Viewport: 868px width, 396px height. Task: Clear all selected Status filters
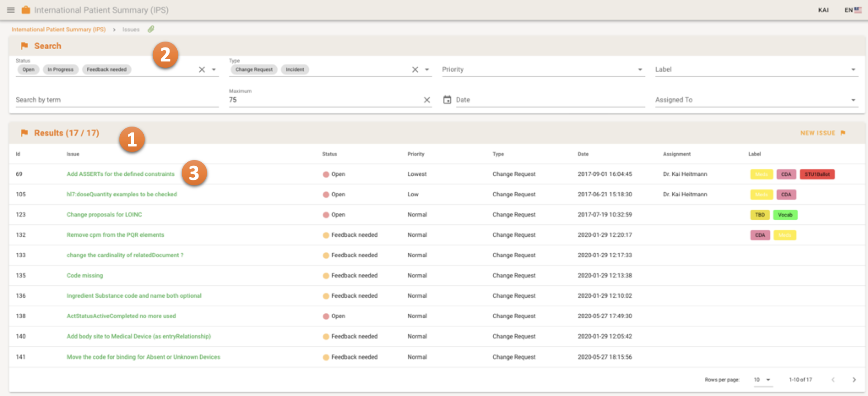point(202,70)
